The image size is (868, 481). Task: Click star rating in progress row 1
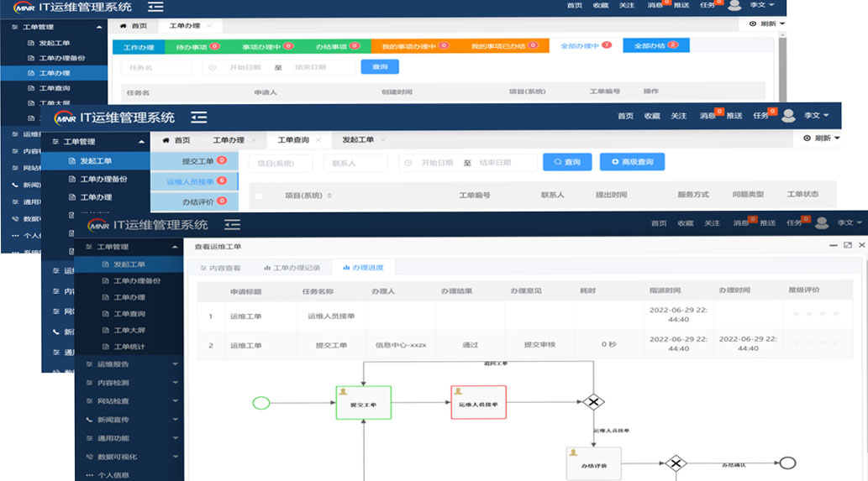coord(816,314)
